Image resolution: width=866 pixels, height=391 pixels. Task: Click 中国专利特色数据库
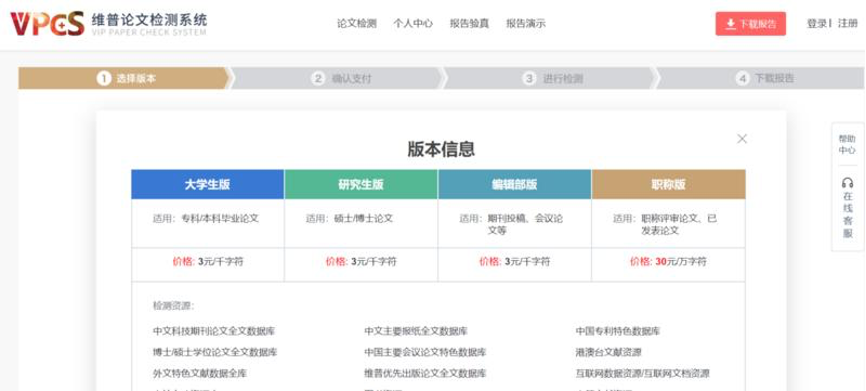pyautogui.click(x=617, y=331)
